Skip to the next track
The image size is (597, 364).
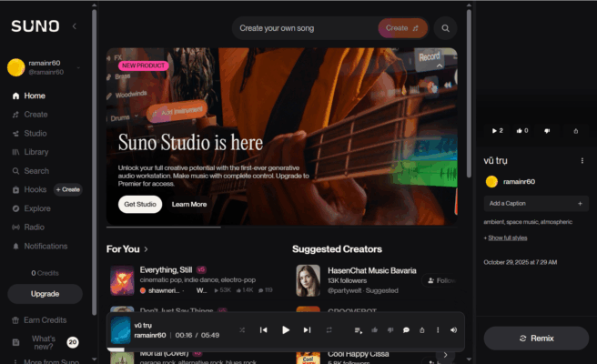307,329
